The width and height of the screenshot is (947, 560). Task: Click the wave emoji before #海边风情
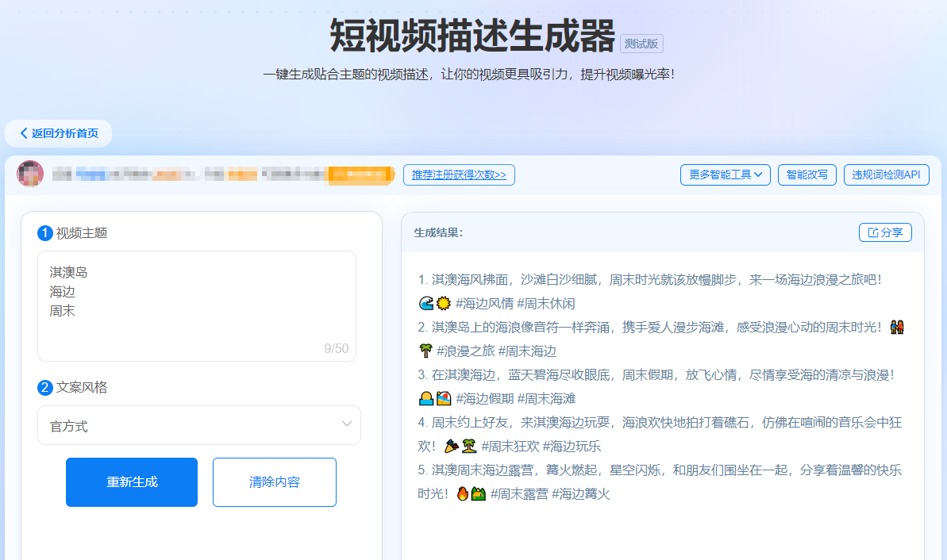[426, 304]
